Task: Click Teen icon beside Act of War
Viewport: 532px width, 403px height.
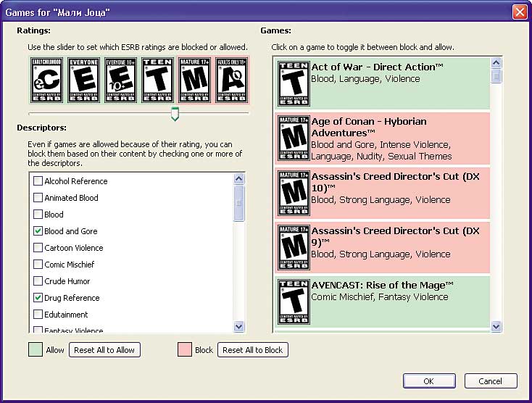Action: tap(294, 83)
